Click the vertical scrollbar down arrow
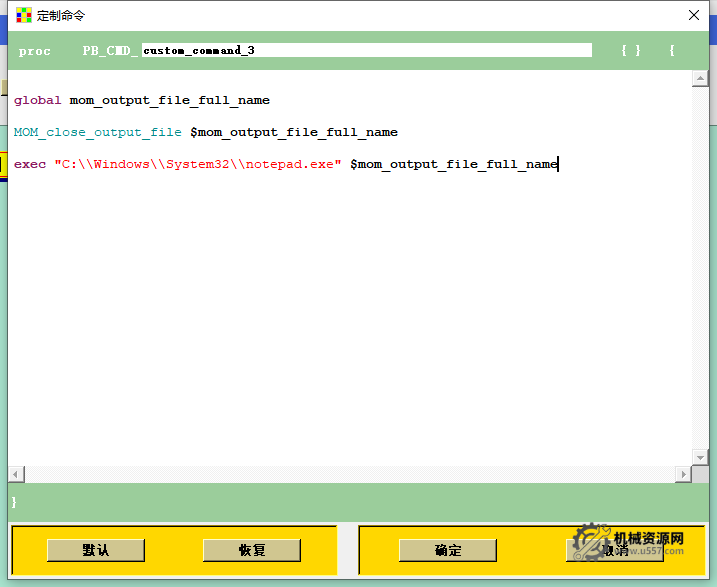The image size is (717, 587). point(700,457)
